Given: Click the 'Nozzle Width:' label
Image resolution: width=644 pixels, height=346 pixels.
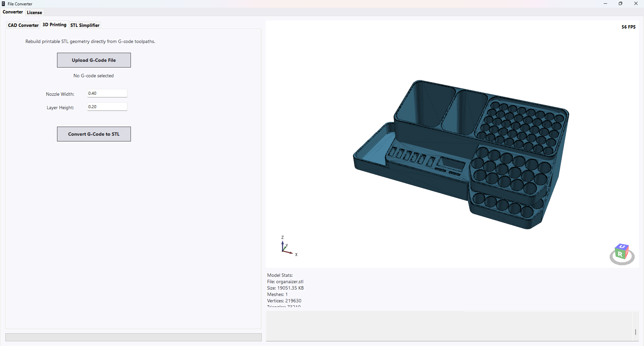Looking at the screenshot, I should tap(60, 94).
